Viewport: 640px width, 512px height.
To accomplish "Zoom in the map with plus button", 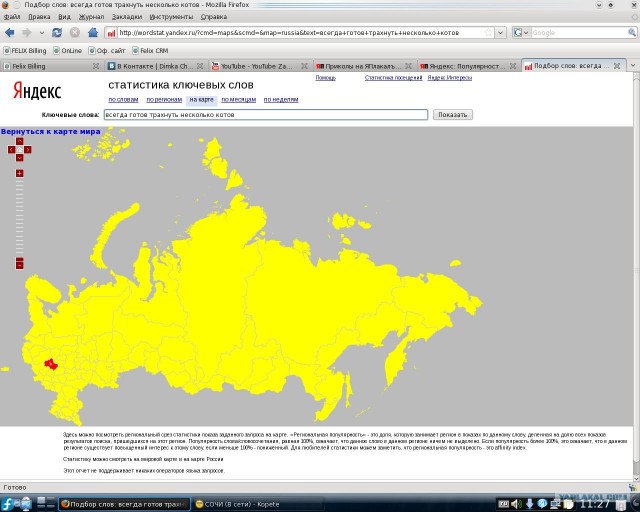I will tap(20, 174).
